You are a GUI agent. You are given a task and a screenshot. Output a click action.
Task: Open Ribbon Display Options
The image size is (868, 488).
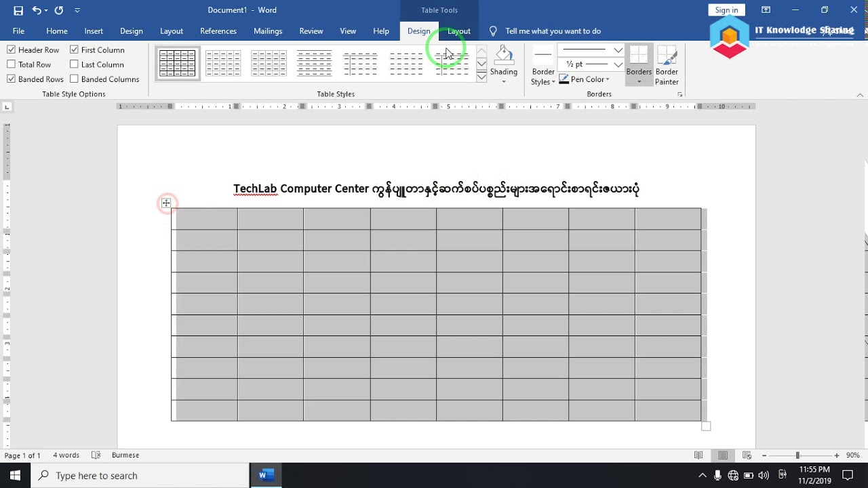pos(766,10)
